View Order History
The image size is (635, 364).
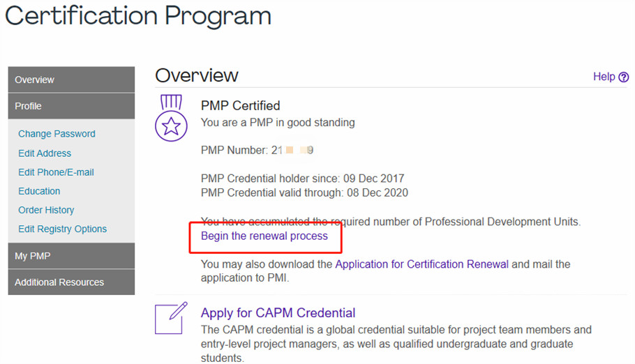point(46,210)
